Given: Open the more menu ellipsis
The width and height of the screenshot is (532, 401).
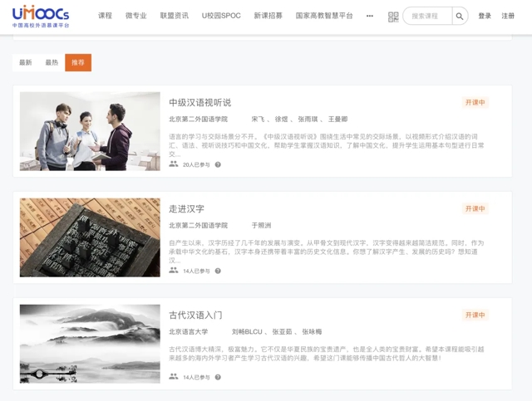Looking at the screenshot, I should pyautogui.click(x=370, y=16).
